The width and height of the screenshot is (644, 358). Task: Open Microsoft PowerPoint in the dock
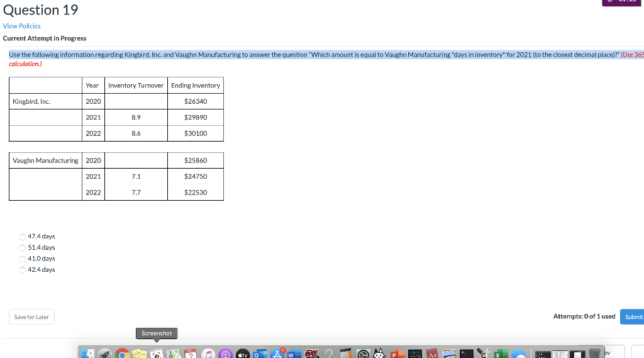tap(397, 354)
